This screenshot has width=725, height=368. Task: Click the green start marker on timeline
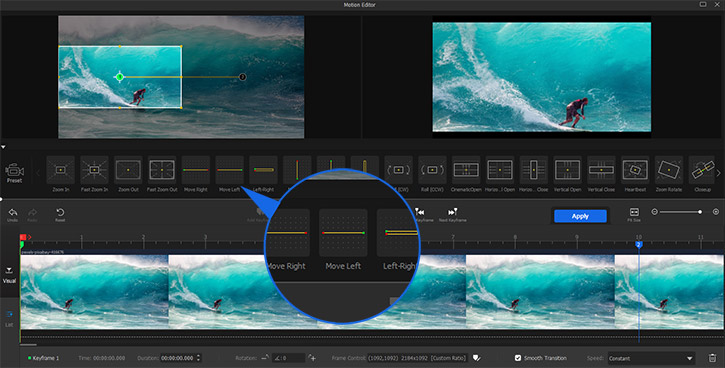22,244
